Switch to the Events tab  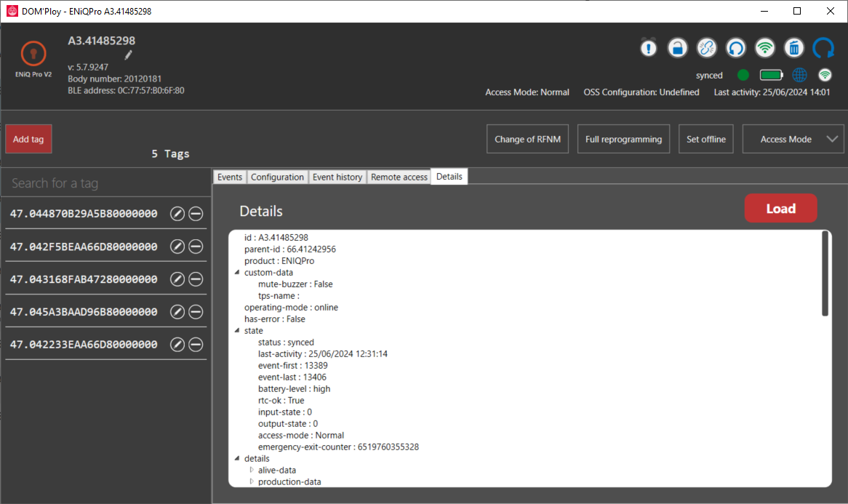(x=230, y=177)
